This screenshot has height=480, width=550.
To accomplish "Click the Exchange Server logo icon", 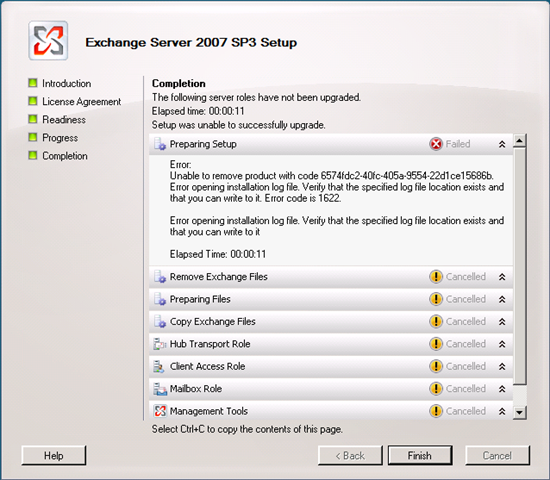I will point(48,41).
